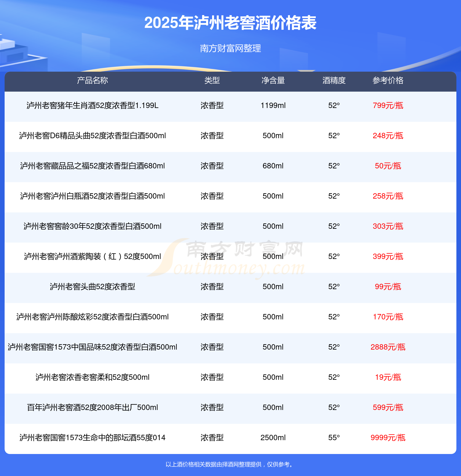Click the 酒精度 column header

coord(334,80)
